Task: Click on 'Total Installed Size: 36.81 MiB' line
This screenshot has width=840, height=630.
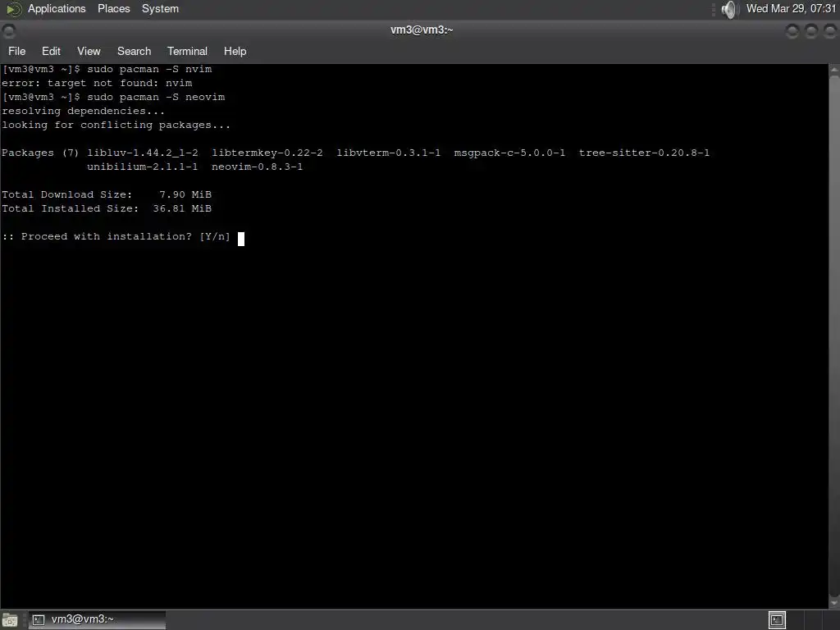Action: coord(107,208)
